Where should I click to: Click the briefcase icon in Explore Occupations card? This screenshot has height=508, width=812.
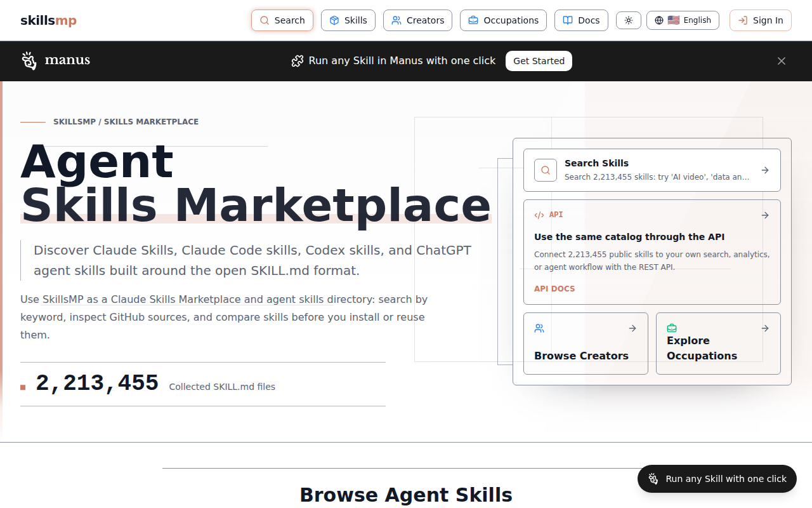pyautogui.click(x=672, y=328)
